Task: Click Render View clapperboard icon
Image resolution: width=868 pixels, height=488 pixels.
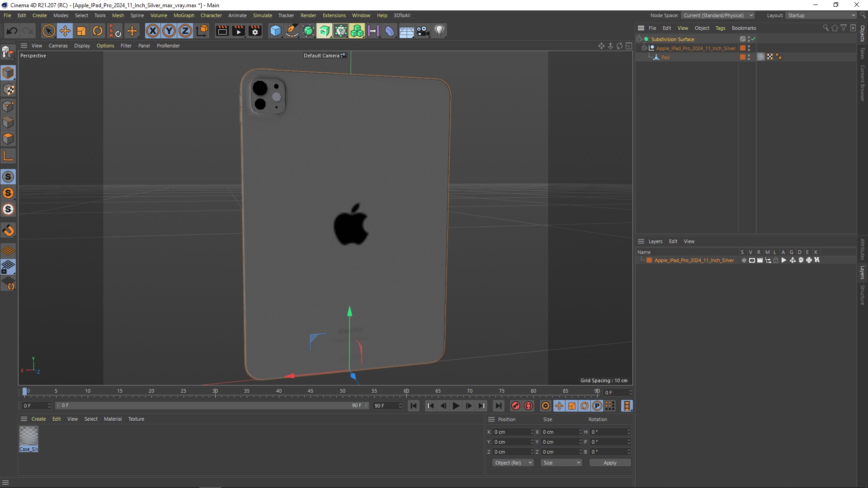Action: click(x=222, y=31)
